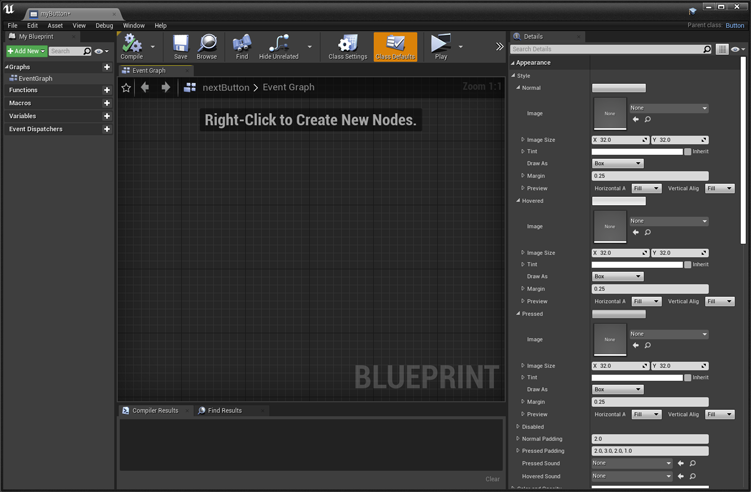Open Normal image asset dropdown

tap(669, 108)
